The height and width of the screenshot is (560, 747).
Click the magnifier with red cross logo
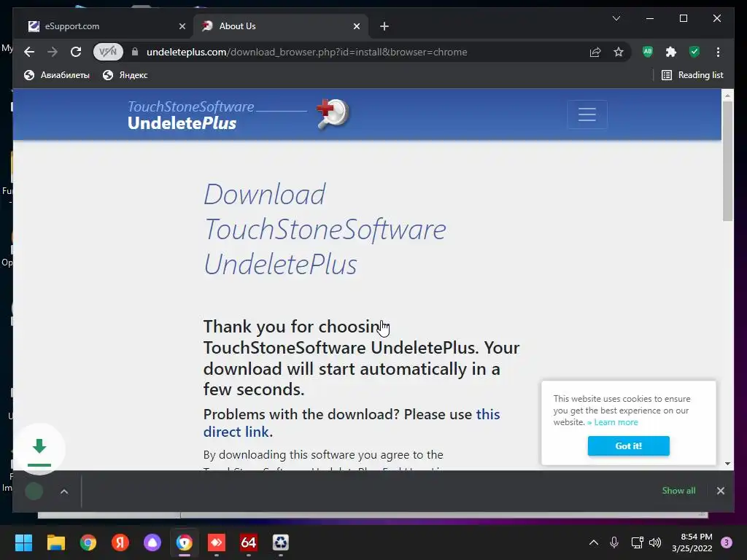coord(333,113)
